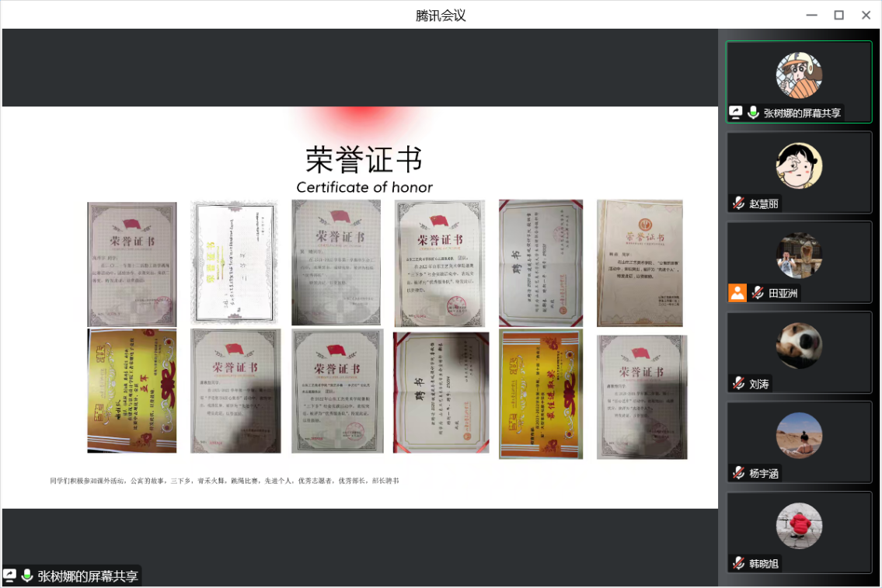Viewport: 882px width, 588px height.
Task: Select 刘涛's dog avatar
Action: tap(798, 346)
